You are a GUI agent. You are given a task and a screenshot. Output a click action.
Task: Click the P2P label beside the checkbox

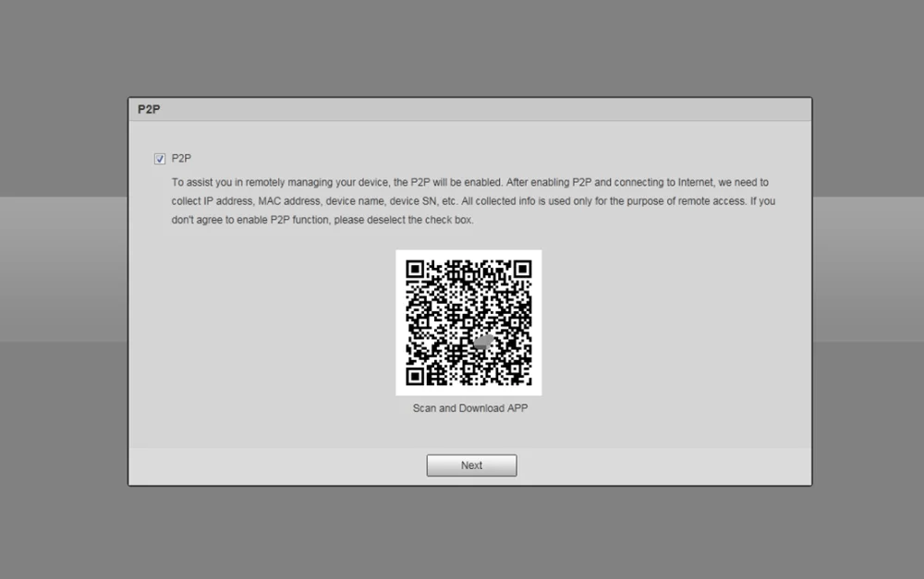[x=181, y=159]
